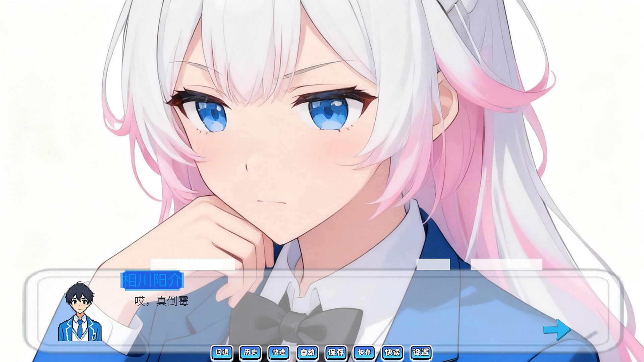
Task: Open the 保存 save menu
Action: point(336,352)
